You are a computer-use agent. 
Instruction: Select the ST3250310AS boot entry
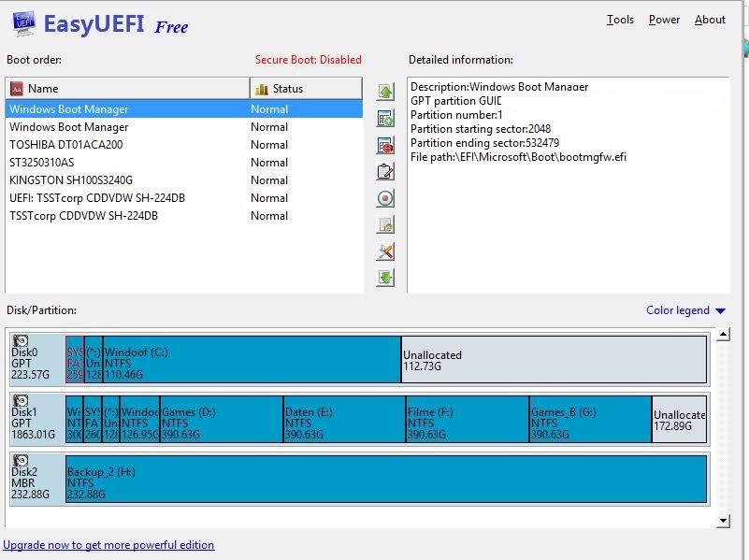(184, 163)
